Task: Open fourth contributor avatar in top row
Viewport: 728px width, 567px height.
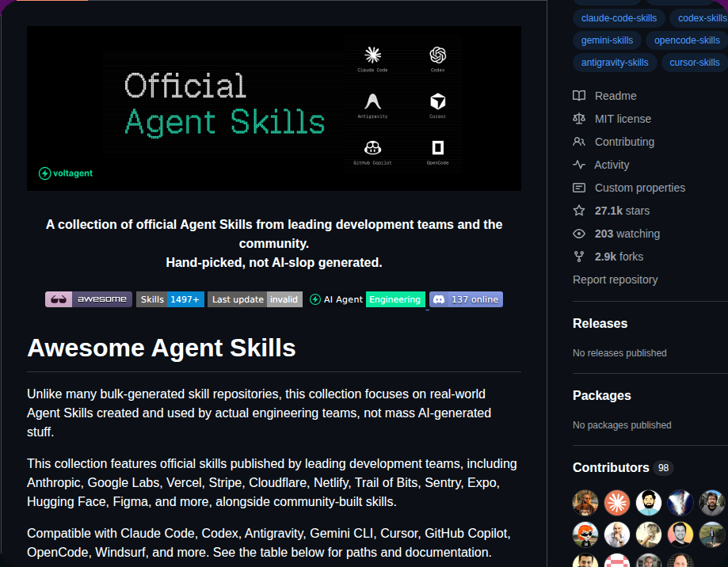Action: click(680, 503)
